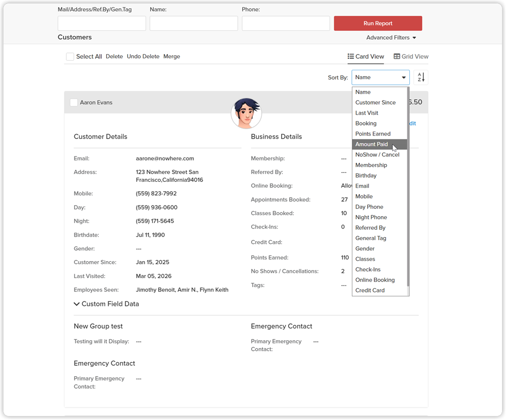Image resolution: width=506 pixels, height=420 pixels.
Task: Click the Delete action
Action: point(114,56)
